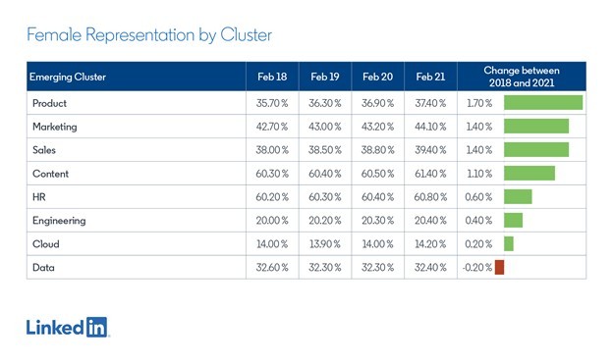The width and height of the screenshot is (613, 364).
Task: Click the 38.00% Sales Feb 18 cell
Action: click(272, 150)
